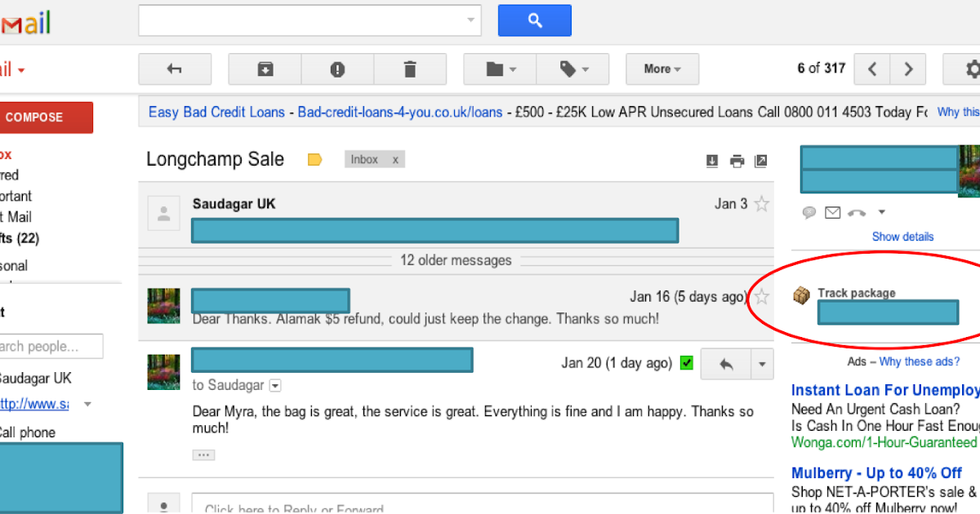Go back to inbox arrow button

[175, 69]
